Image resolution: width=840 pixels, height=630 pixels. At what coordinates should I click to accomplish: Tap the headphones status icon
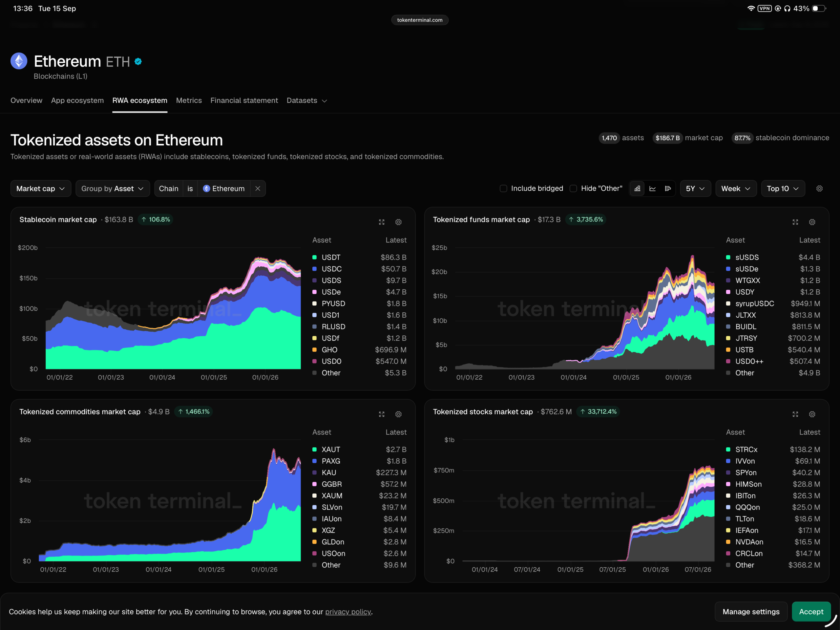coord(787,8)
